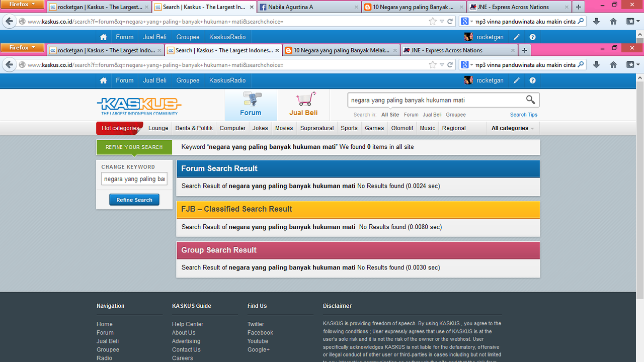Open Google+ link under Find Us
Screen dimensions: 644x362
point(259,350)
